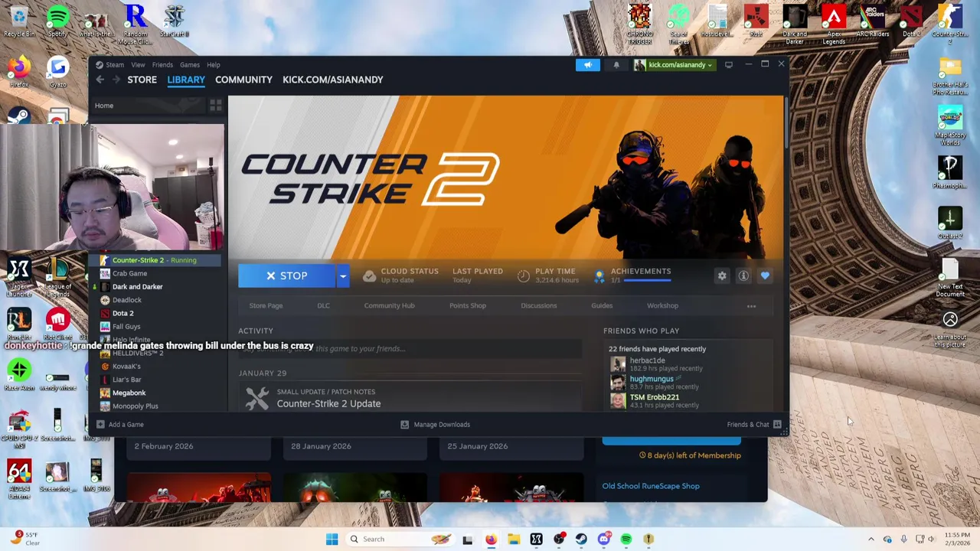980x551 pixels.
Task: Open the Games menu
Action: [x=190, y=65]
